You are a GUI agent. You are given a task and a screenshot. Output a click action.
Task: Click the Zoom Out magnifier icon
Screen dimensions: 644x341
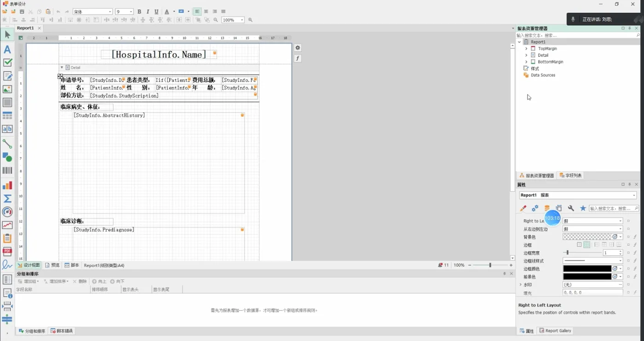(x=216, y=20)
